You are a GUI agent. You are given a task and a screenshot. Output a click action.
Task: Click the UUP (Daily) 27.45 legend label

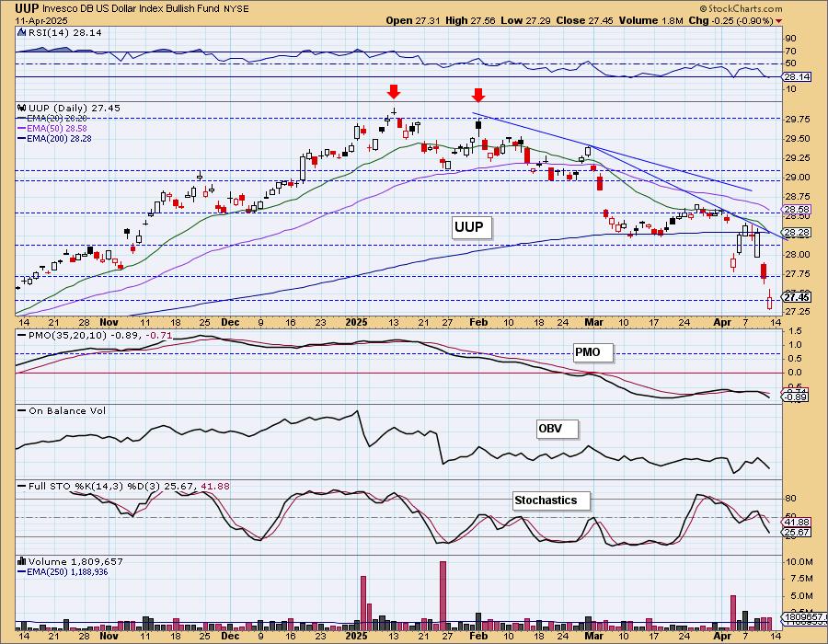75,109
